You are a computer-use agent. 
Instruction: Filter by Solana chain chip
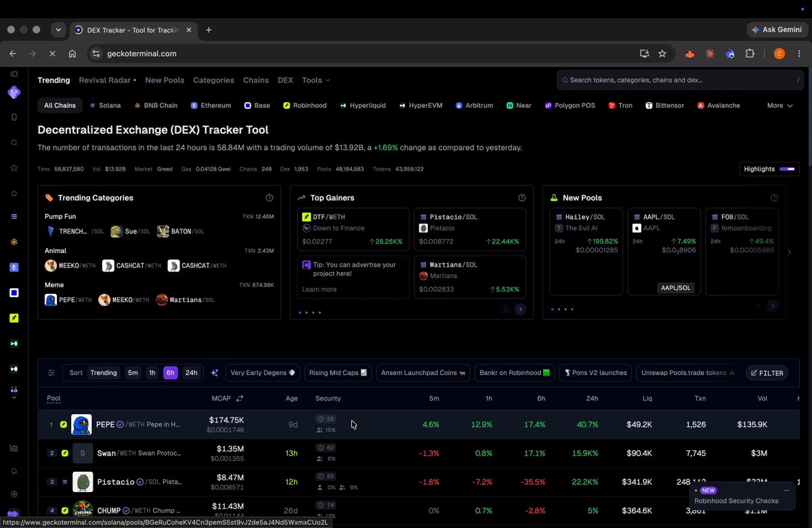tap(105, 105)
